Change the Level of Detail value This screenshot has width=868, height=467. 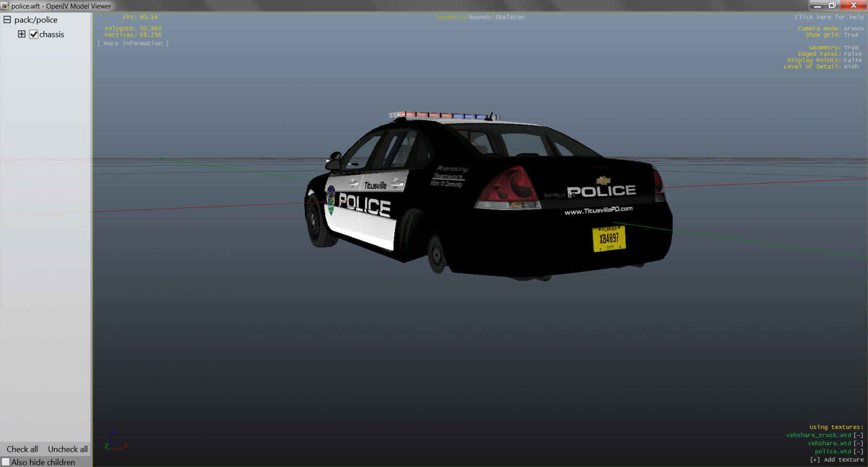(x=851, y=67)
